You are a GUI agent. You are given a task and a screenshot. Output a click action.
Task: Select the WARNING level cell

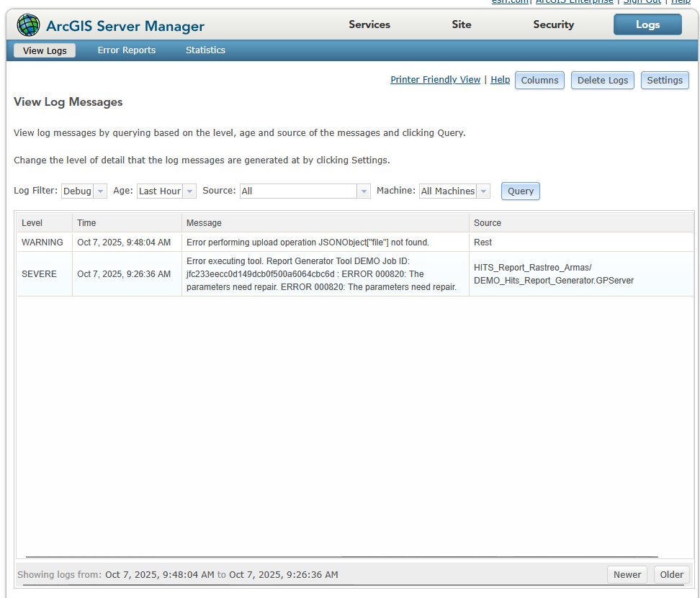click(x=45, y=242)
